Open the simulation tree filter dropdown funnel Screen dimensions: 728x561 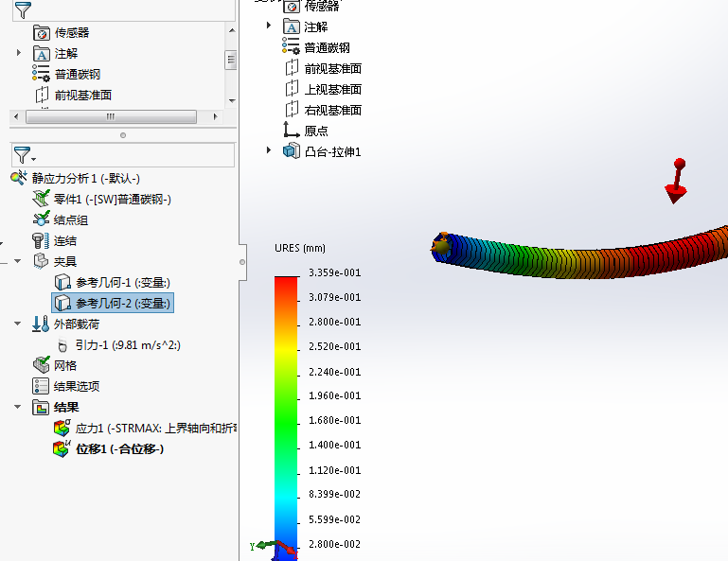pyautogui.click(x=25, y=155)
